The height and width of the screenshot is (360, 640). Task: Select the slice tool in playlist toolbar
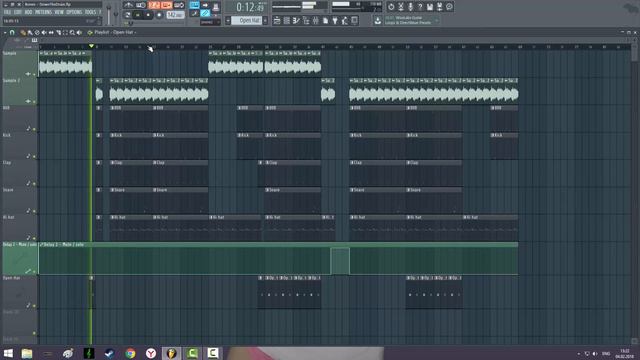coord(58,32)
